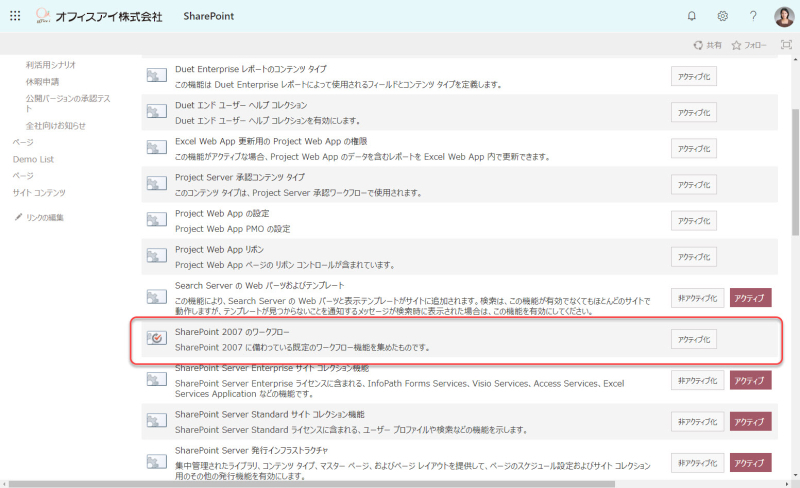Screen dimensions: 800x488
Task: Activate Project Web App の設定
Action: click(694, 221)
